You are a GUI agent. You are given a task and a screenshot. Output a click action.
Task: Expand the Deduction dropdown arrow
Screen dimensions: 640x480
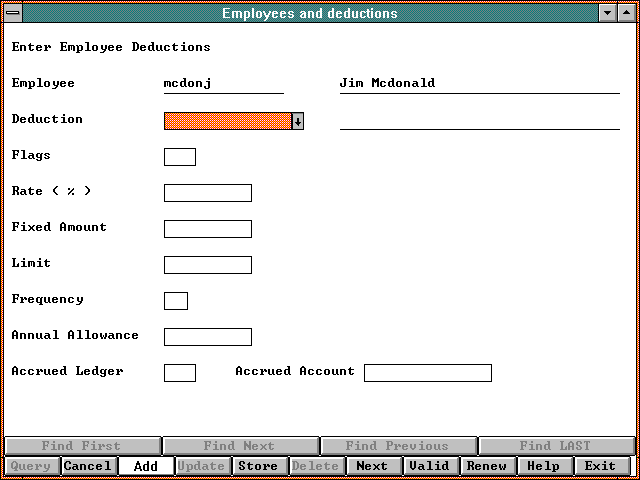[x=297, y=121]
